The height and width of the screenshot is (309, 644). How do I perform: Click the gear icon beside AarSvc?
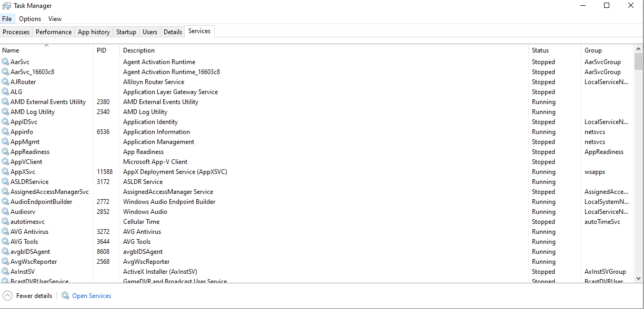click(x=5, y=62)
